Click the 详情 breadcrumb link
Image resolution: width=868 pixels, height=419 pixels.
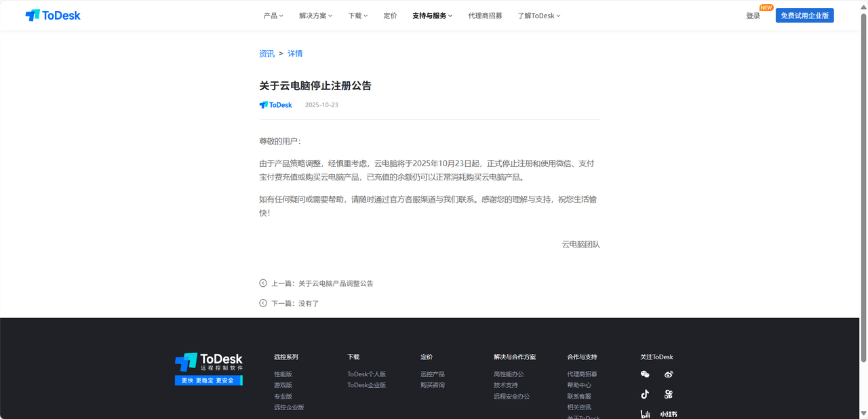[x=295, y=54]
